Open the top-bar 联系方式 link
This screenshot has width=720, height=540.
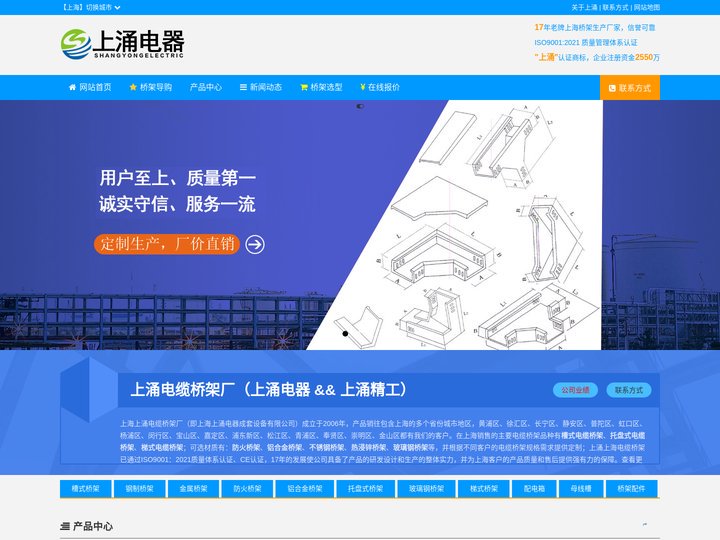tap(615, 7)
